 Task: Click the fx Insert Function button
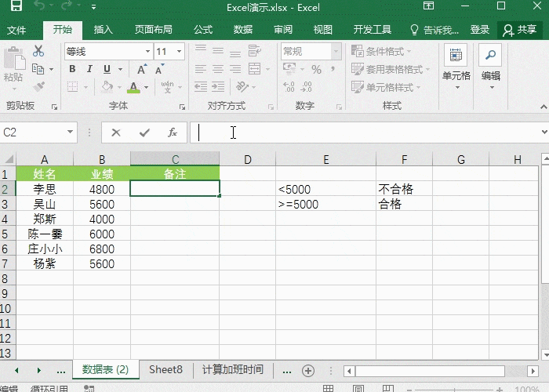173,132
